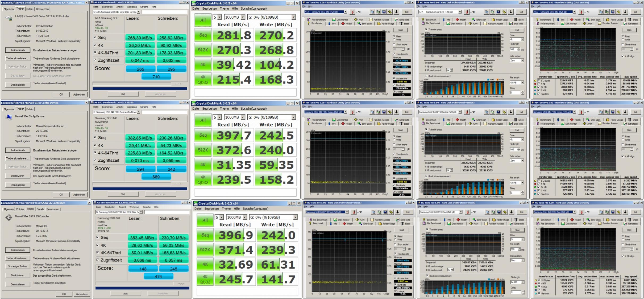The height and width of the screenshot is (299, 644).
Task: Click copy-to-clipboard icon in HD Tune window showing 252.6 MB/s
Action: point(372,12)
